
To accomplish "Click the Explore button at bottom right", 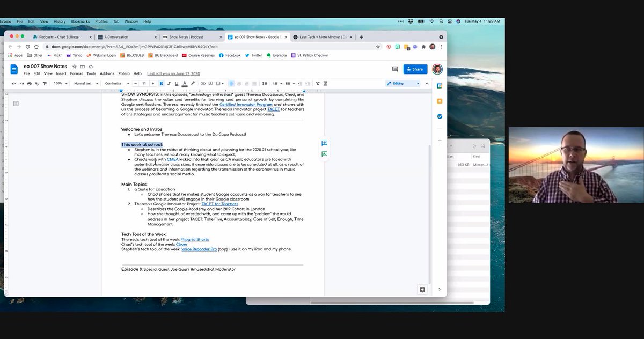I will (422, 289).
